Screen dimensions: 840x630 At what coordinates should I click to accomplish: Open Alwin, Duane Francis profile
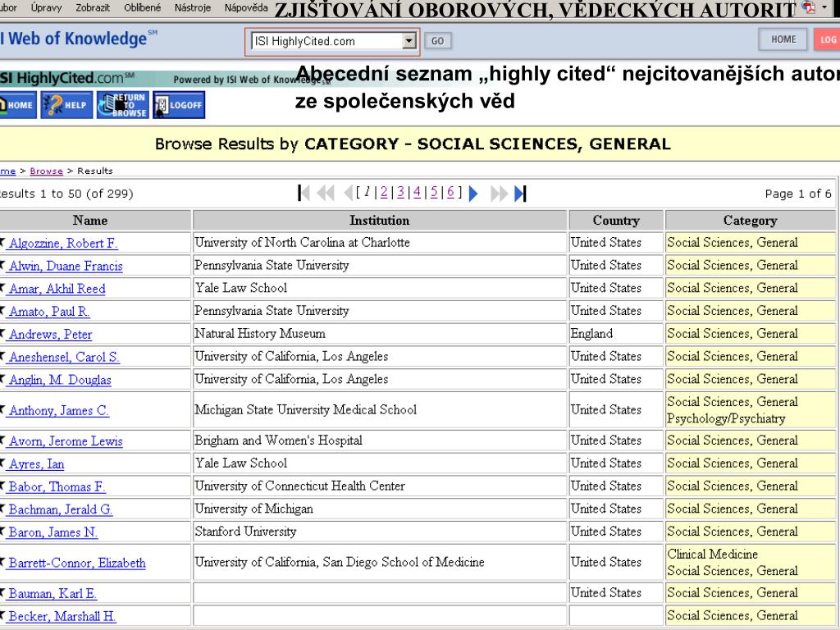point(66,267)
